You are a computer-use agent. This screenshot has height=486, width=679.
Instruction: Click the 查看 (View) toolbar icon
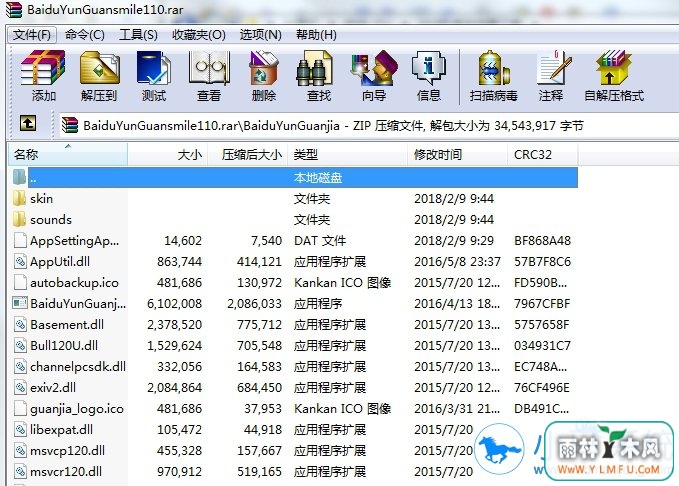[209, 68]
